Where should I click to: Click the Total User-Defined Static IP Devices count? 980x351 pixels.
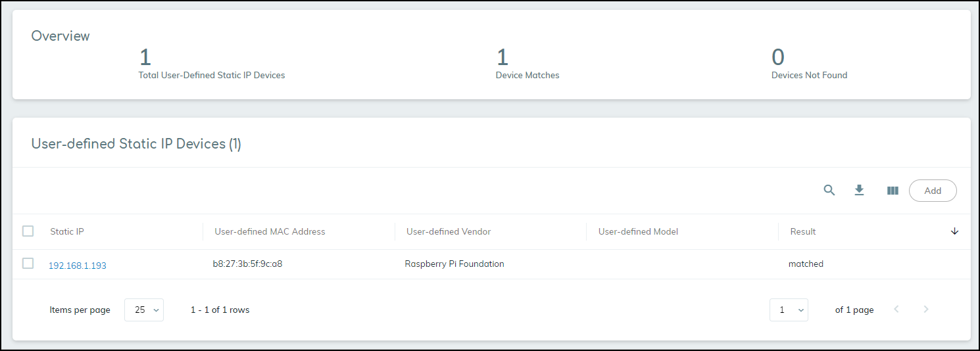[x=145, y=58]
